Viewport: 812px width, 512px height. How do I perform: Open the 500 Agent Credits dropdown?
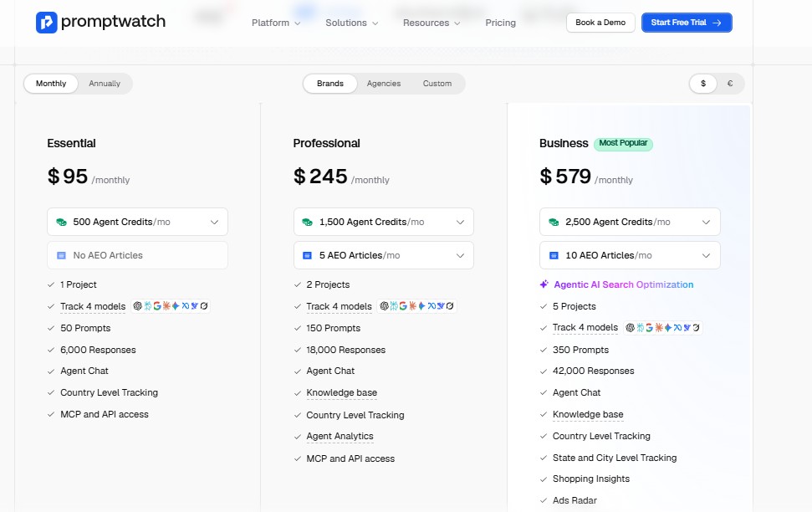click(x=137, y=222)
